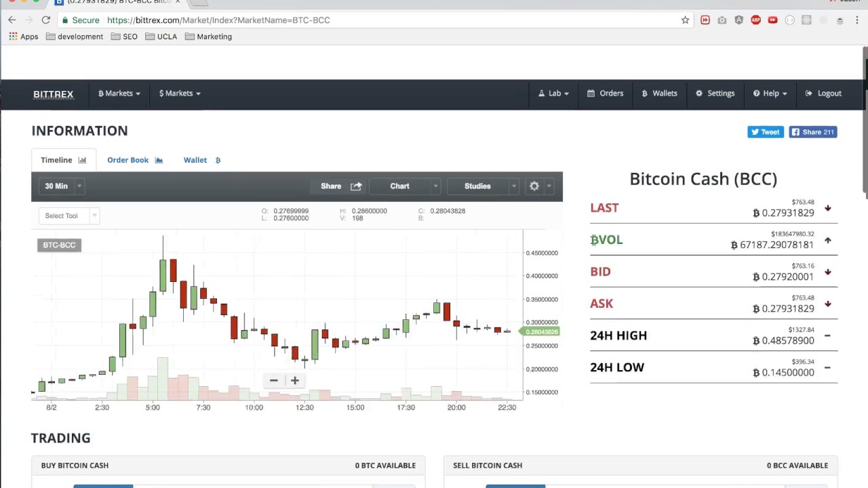Open the Chart type dropdown
Screen dimensions: 868x488
(405, 186)
